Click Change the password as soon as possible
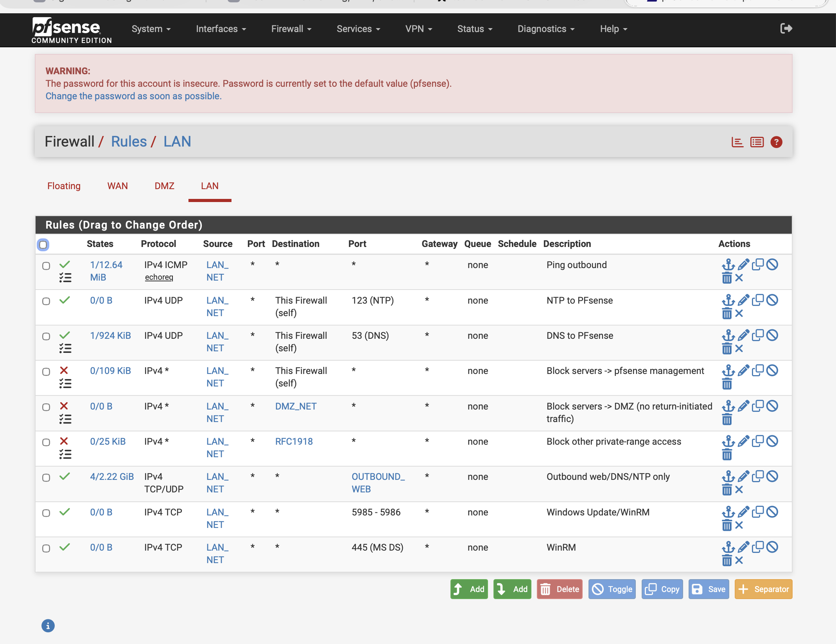The width and height of the screenshot is (836, 644). pos(133,96)
